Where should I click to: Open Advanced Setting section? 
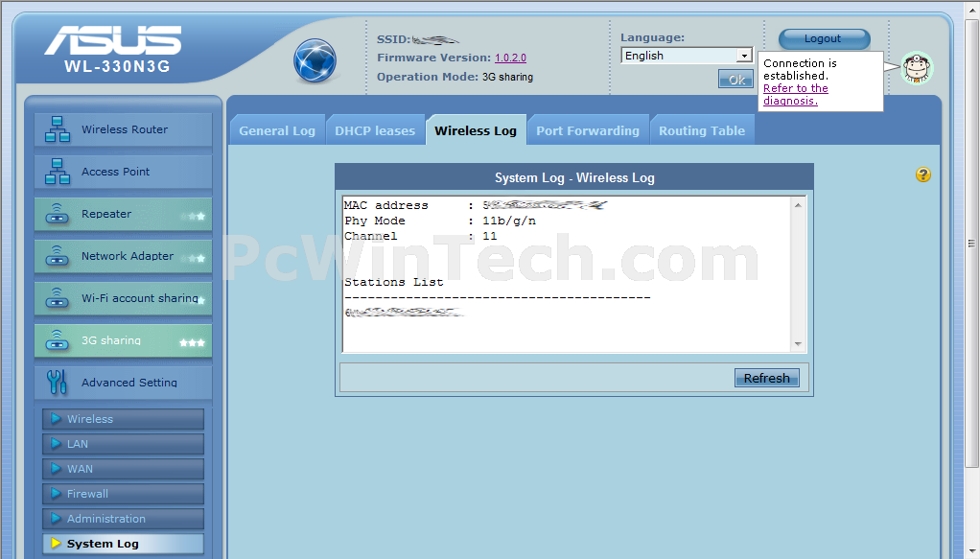[x=123, y=382]
